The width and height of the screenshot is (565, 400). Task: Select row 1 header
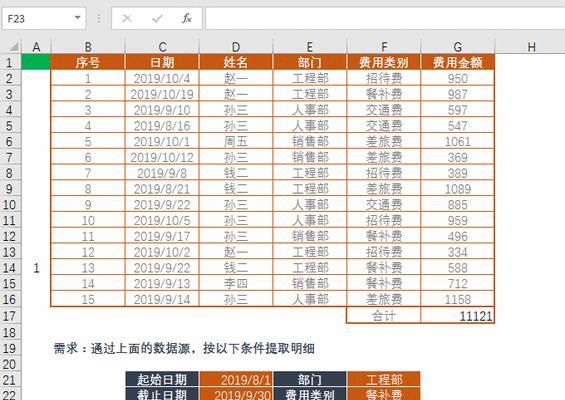point(10,63)
